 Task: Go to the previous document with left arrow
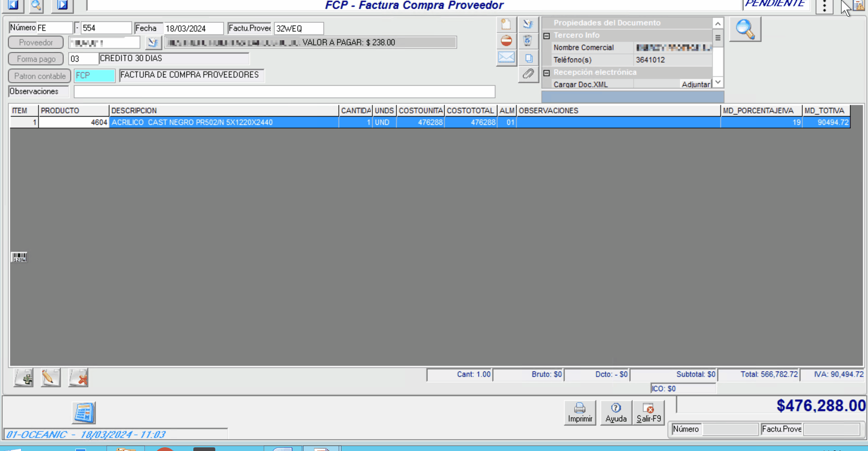pos(13,5)
